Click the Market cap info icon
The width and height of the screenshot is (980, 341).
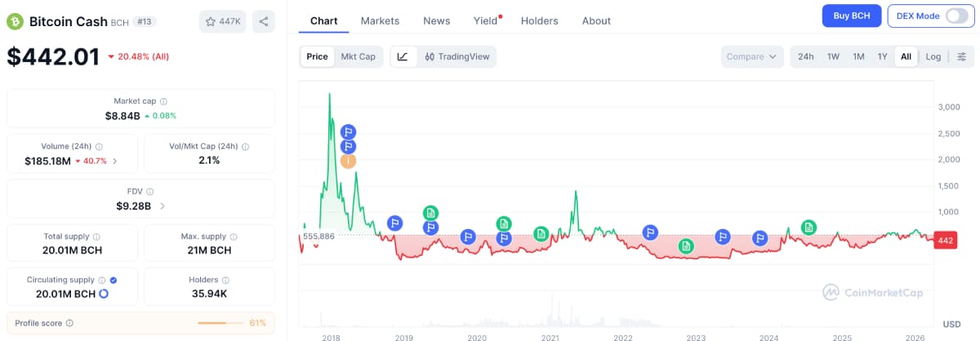point(163,101)
